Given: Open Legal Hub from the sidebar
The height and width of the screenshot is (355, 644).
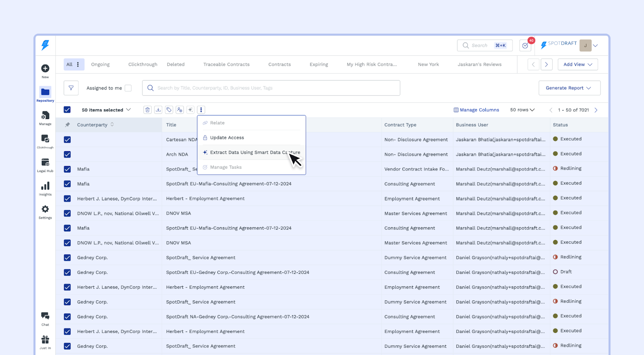Looking at the screenshot, I should 45,165.
